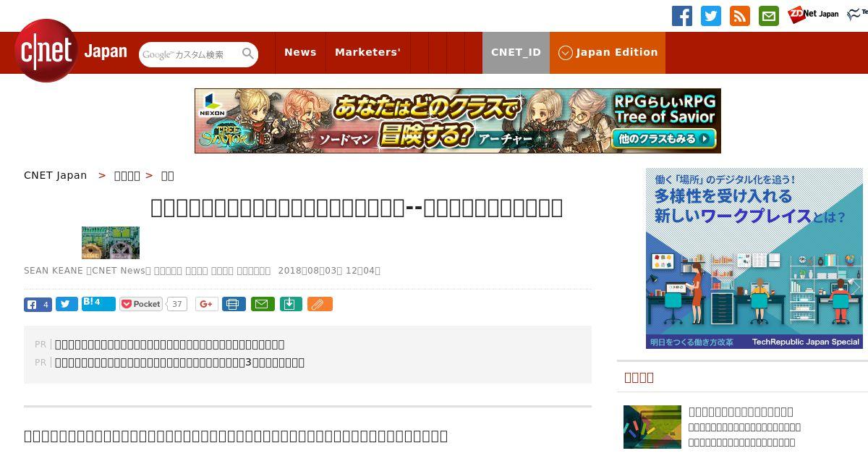Open the CNET_ID tab

click(516, 52)
